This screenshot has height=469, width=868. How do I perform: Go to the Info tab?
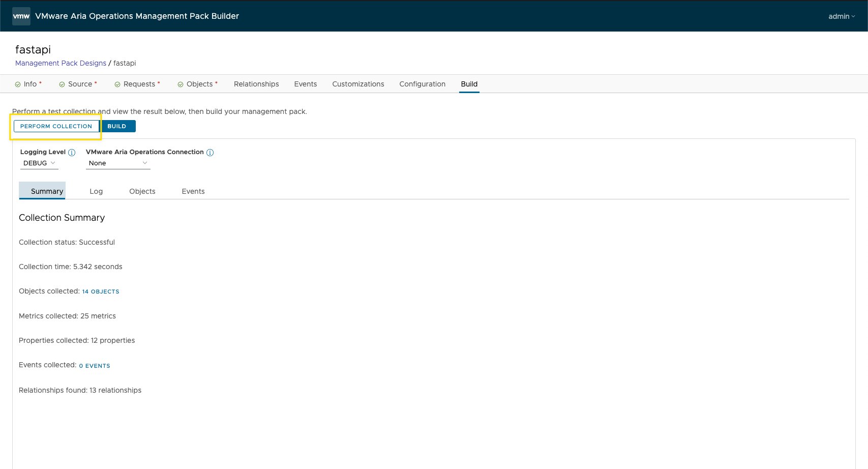(x=30, y=84)
